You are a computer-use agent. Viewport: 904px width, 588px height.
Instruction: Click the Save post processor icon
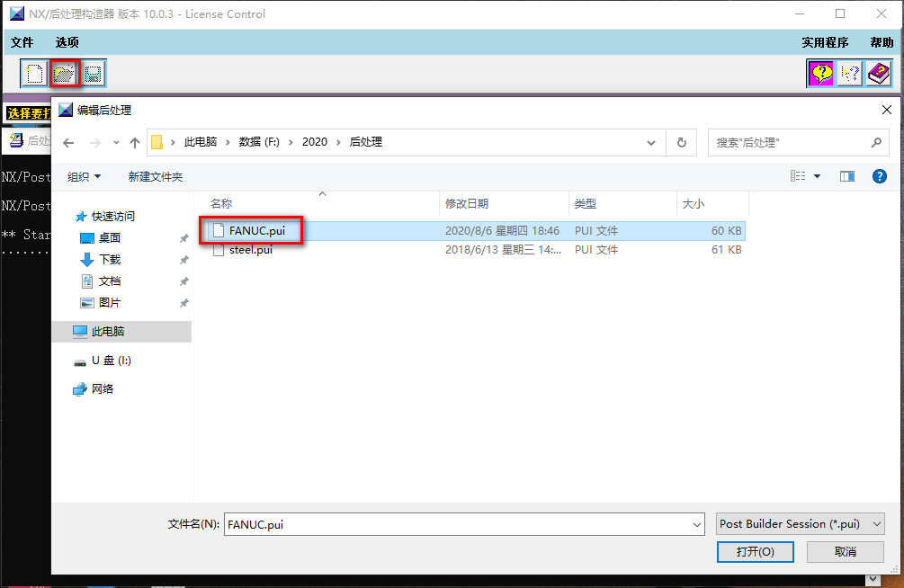coord(93,74)
